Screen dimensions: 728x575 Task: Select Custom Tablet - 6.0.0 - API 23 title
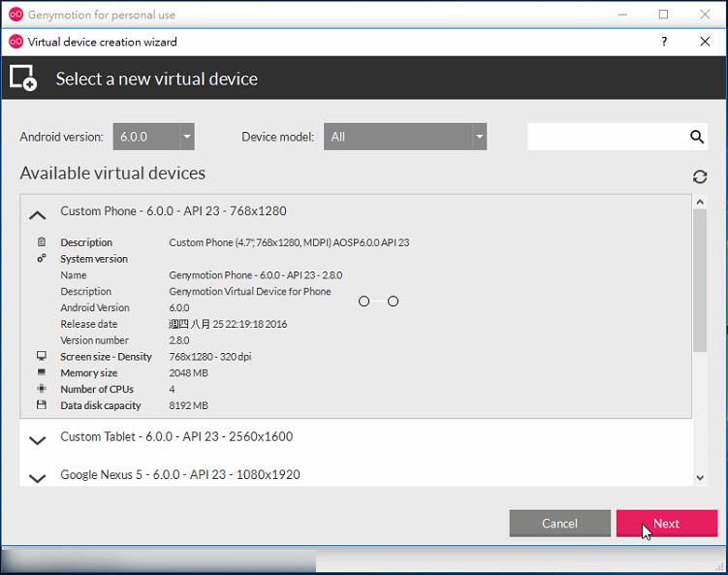[176, 436]
